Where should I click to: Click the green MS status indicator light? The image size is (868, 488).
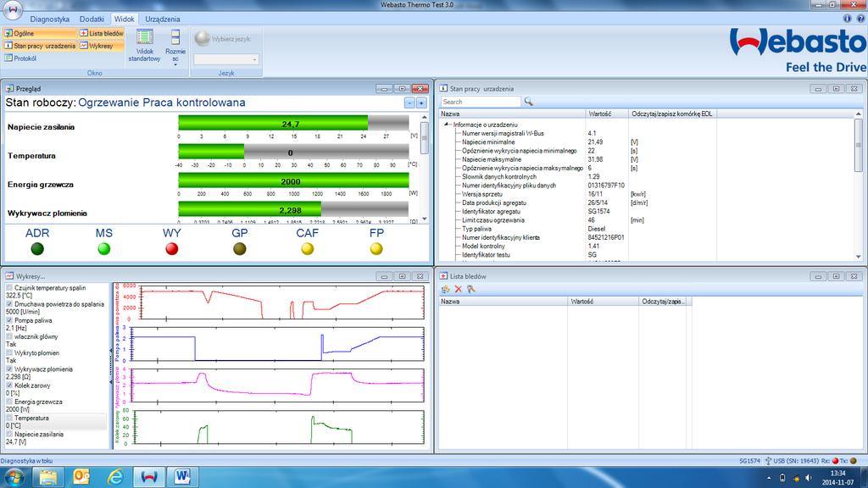point(104,249)
